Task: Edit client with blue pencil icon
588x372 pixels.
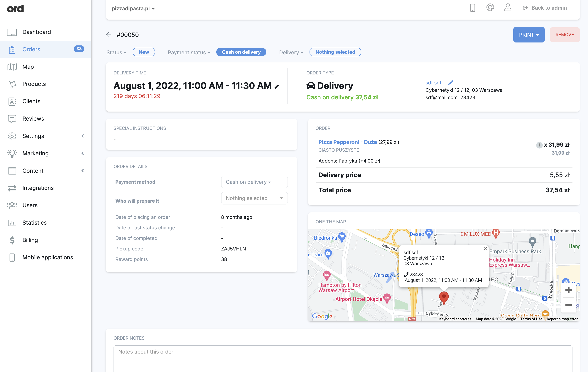Action: 451,83
